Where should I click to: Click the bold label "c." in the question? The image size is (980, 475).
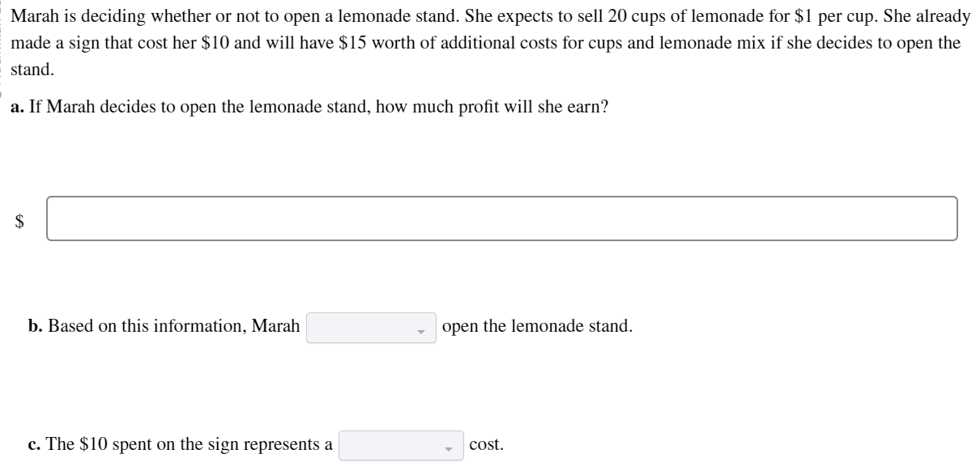(34, 443)
